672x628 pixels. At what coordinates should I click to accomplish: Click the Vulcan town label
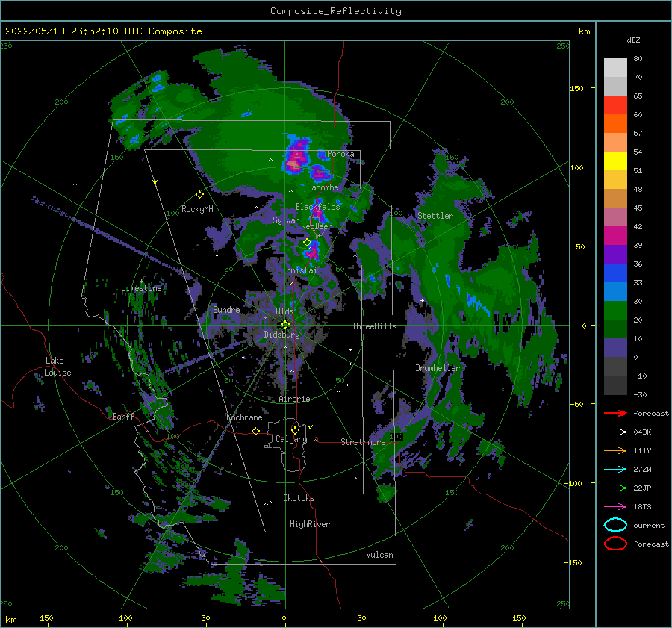(x=380, y=555)
